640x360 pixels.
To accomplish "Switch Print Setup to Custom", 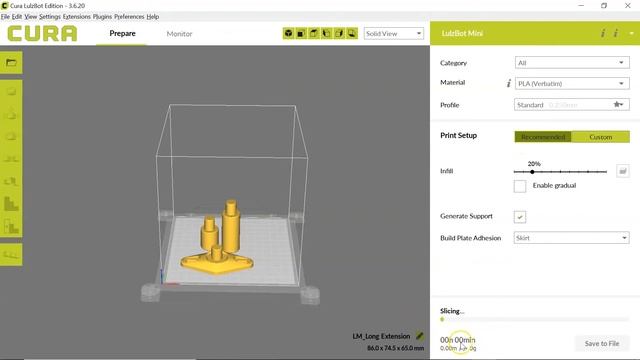I will tap(601, 137).
